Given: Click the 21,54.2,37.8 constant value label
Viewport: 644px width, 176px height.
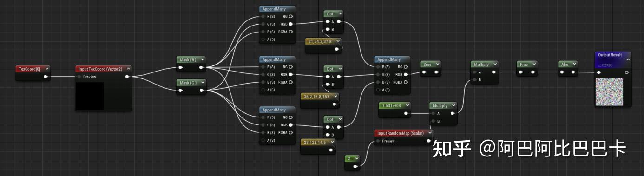Looking at the screenshot, I should [x=320, y=42].
